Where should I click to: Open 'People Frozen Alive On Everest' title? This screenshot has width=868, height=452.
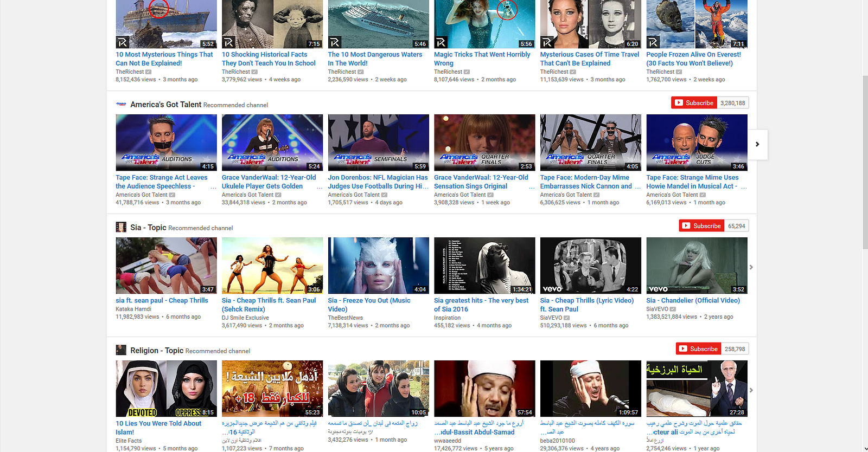(x=694, y=59)
